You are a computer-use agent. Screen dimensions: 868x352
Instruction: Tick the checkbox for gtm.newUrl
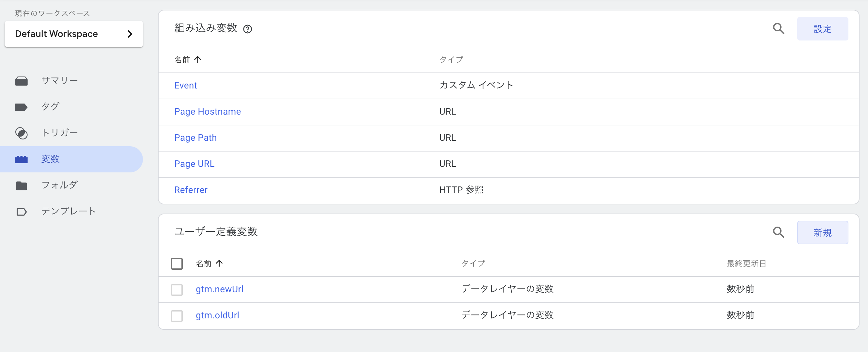point(177,290)
